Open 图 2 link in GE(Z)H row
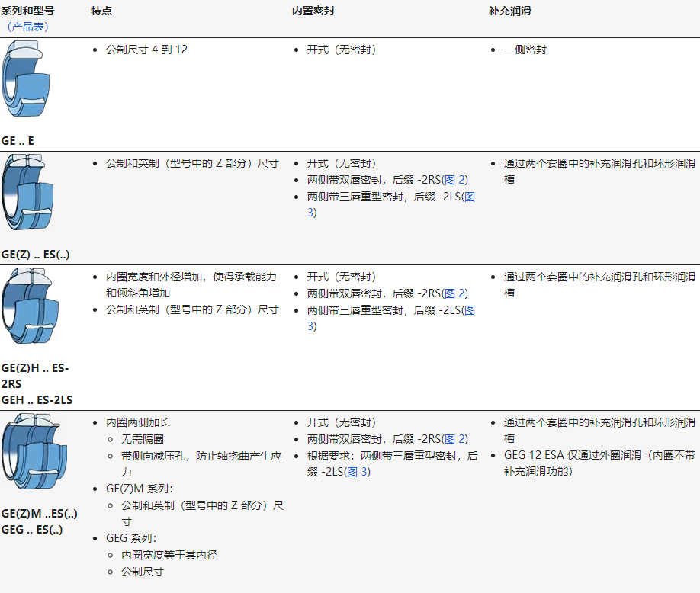The height and width of the screenshot is (593, 700). [x=456, y=293]
